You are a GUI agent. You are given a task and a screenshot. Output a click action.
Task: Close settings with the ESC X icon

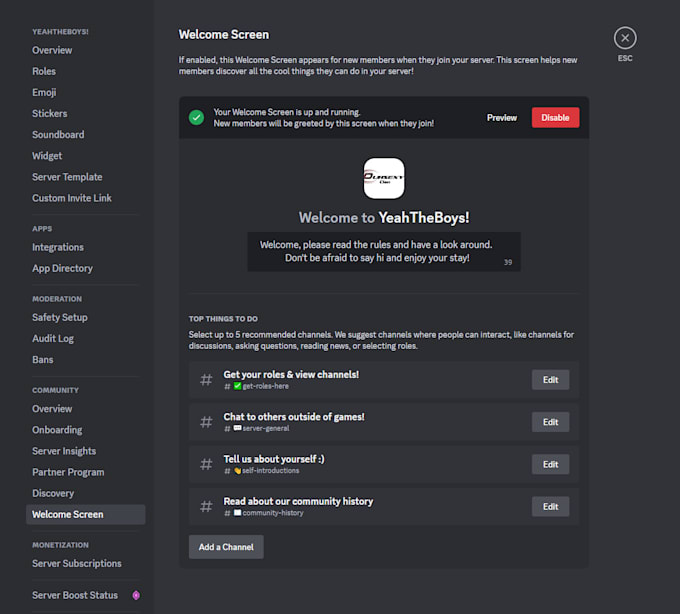coord(625,38)
